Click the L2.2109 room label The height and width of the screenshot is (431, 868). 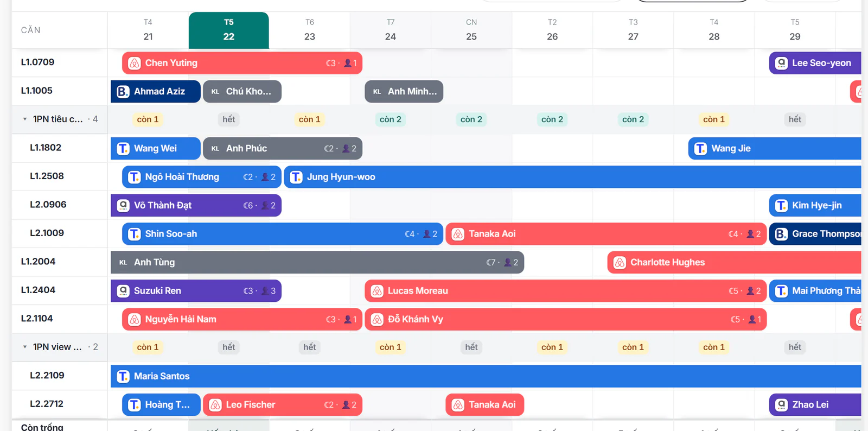point(47,376)
